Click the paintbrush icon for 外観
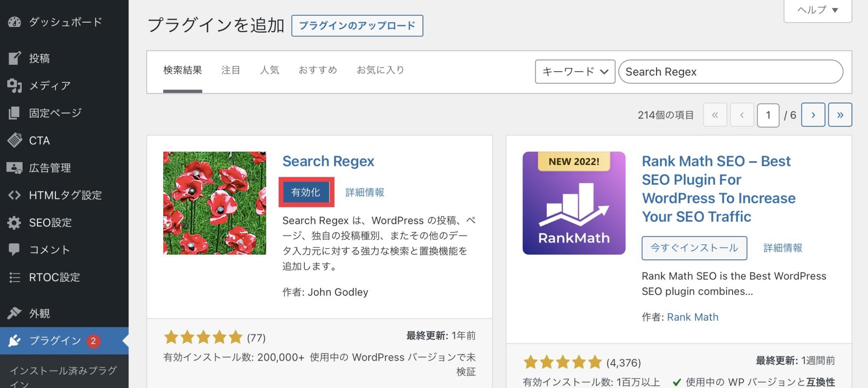Screen dimensions: 868x388 pyautogui.click(x=14, y=313)
